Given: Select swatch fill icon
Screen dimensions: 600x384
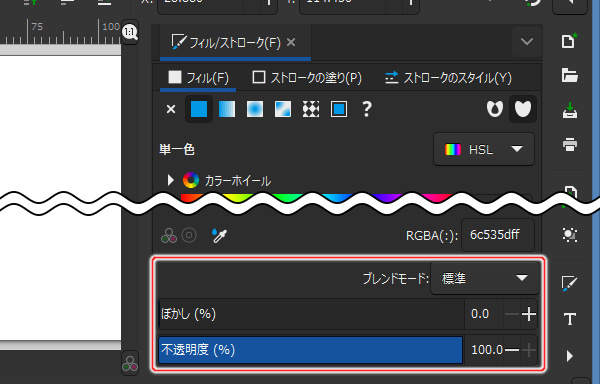Looking at the screenshot, I should coord(339,109).
